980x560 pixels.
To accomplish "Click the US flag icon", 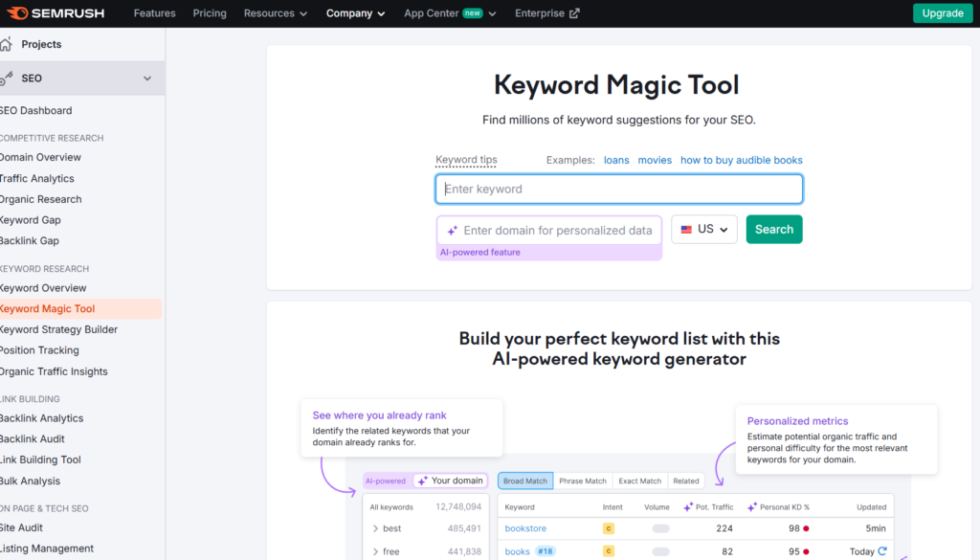I will point(686,230).
